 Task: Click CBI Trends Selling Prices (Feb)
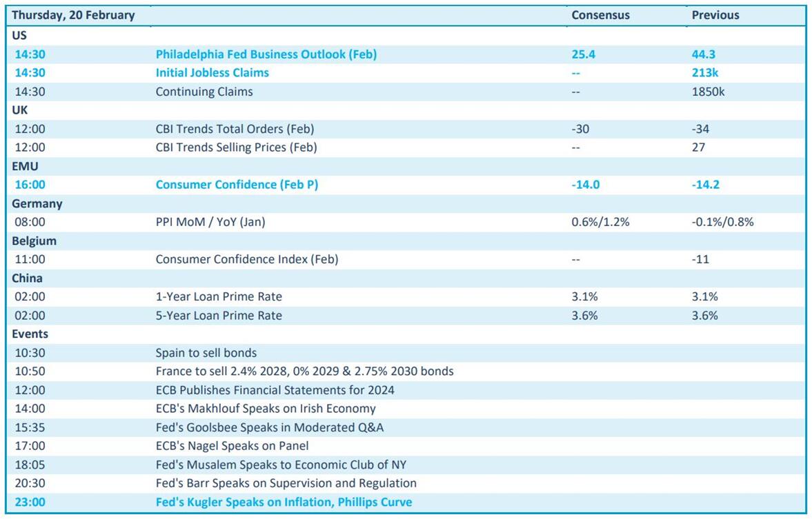tap(236, 147)
